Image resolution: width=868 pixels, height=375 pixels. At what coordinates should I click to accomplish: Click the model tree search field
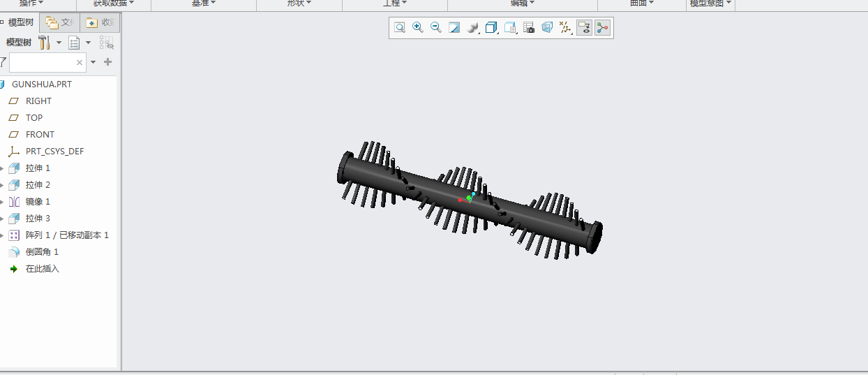[47, 62]
